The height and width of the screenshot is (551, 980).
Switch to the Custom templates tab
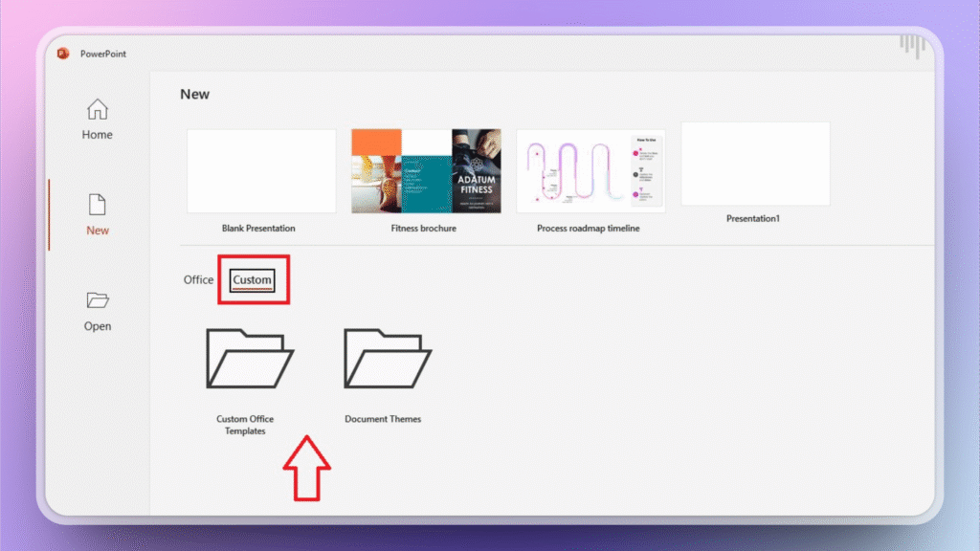coord(253,279)
